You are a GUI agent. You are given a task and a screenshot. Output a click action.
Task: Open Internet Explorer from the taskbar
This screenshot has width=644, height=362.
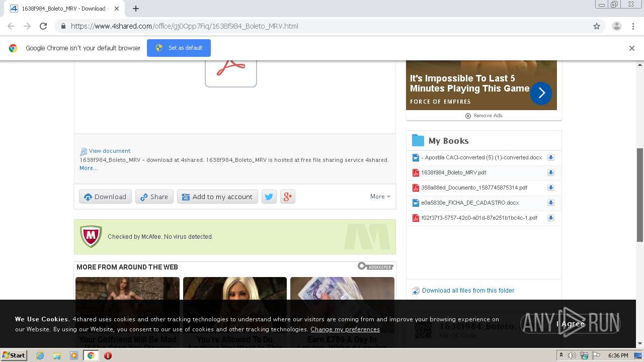point(40,355)
